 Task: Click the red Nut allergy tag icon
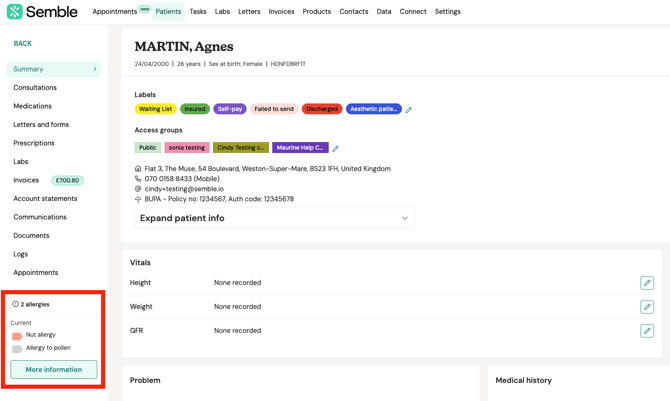pyautogui.click(x=17, y=336)
